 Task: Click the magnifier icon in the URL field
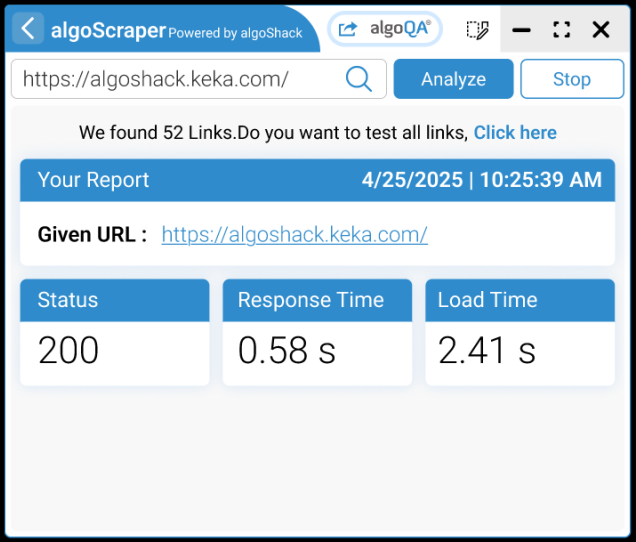click(358, 79)
